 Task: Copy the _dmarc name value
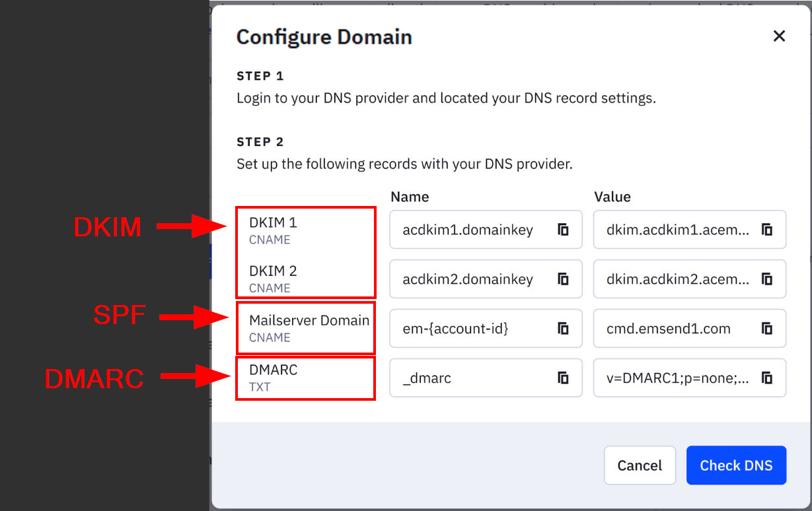point(563,378)
